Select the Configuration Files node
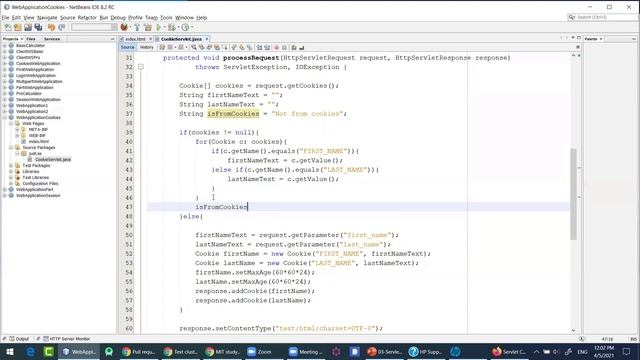Image resolution: width=640 pixels, height=360 pixels. click(40, 183)
